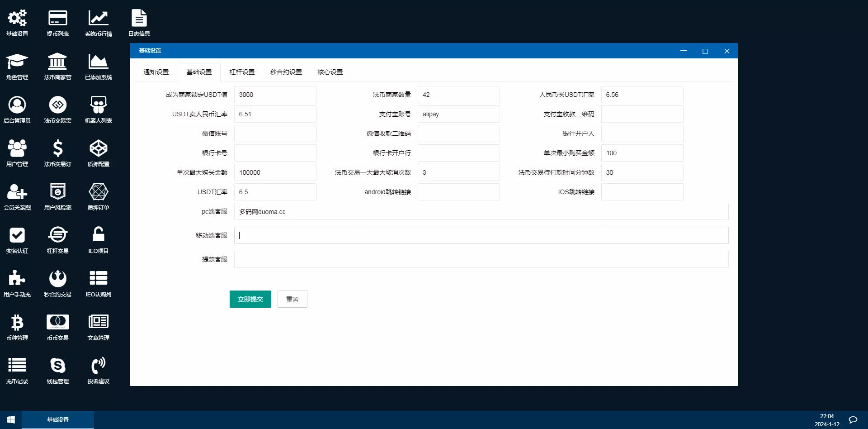This screenshot has height=429, width=868.
Task: Select 后台管理员 in the sidebar
Action: coord(17,109)
